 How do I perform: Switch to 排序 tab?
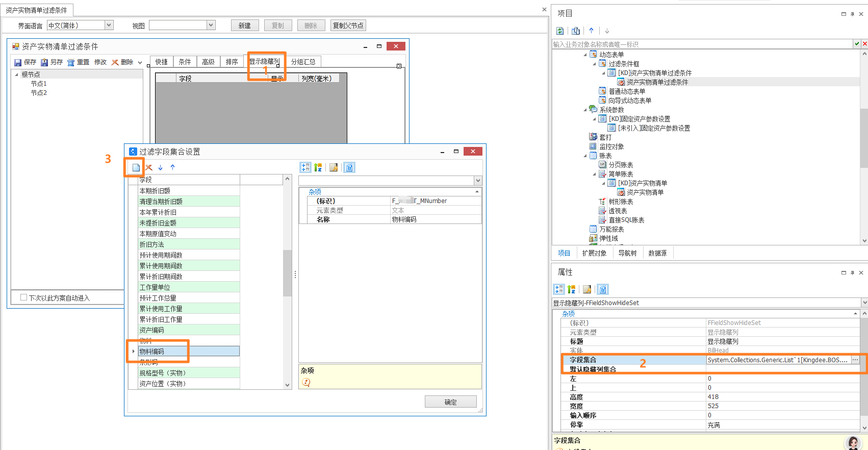232,62
